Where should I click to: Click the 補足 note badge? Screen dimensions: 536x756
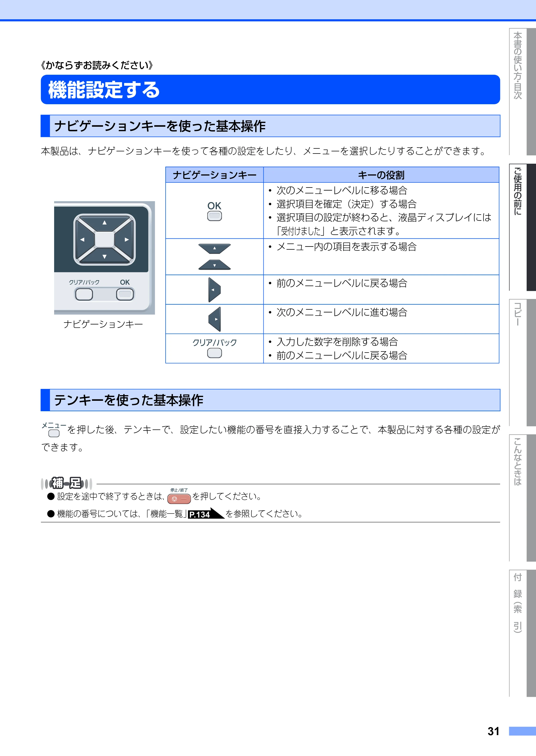point(66,483)
